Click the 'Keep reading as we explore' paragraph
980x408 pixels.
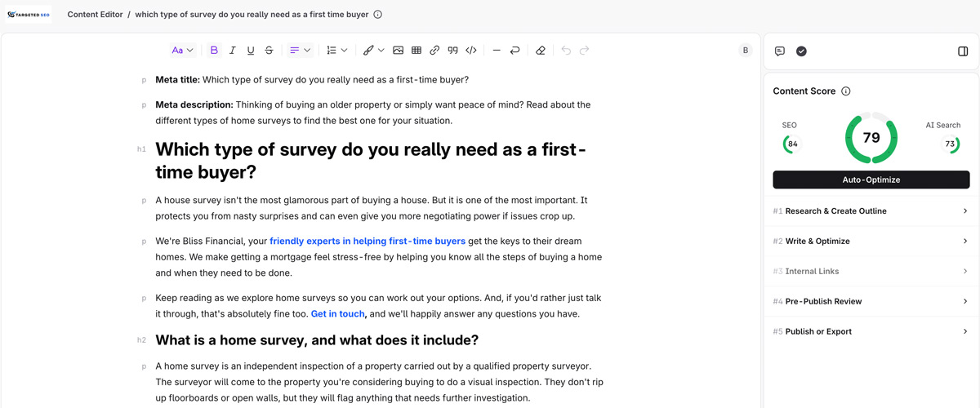coord(378,306)
